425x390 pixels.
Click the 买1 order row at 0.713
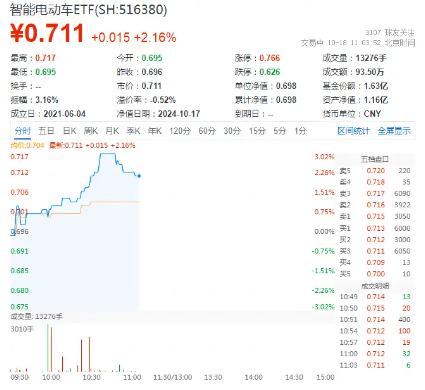pyautogui.click(x=375, y=228)
